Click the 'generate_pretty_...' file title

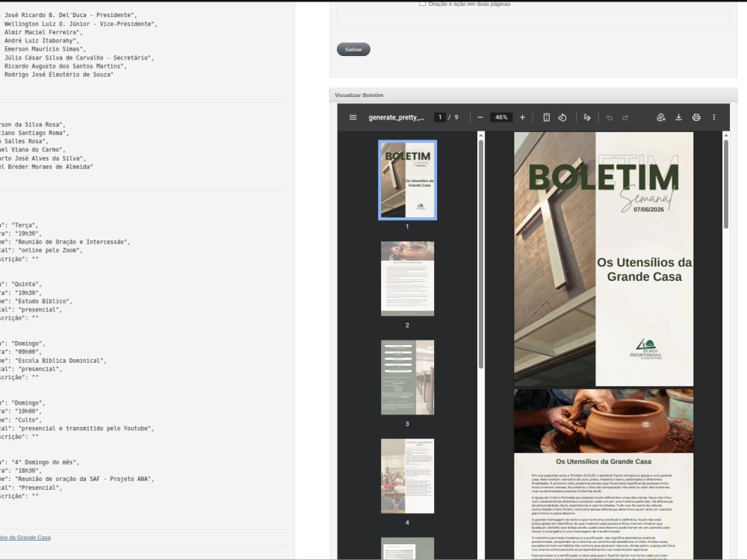(x=397, y=117)
